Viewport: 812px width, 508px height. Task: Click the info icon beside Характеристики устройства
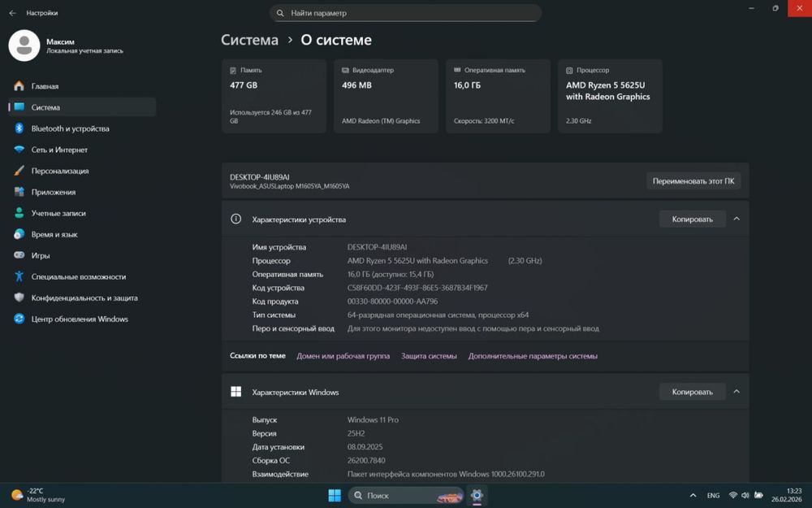click(x=235, y=219)
